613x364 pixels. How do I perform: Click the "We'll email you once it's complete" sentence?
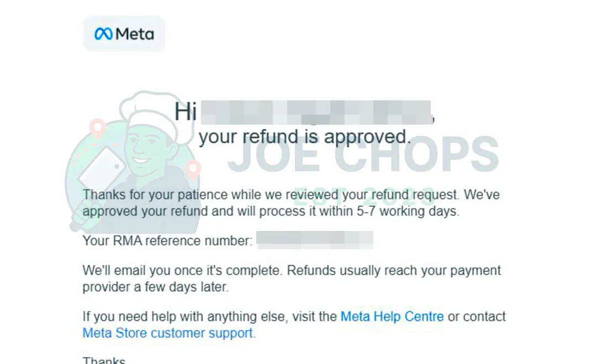click(x=182, y=271)
